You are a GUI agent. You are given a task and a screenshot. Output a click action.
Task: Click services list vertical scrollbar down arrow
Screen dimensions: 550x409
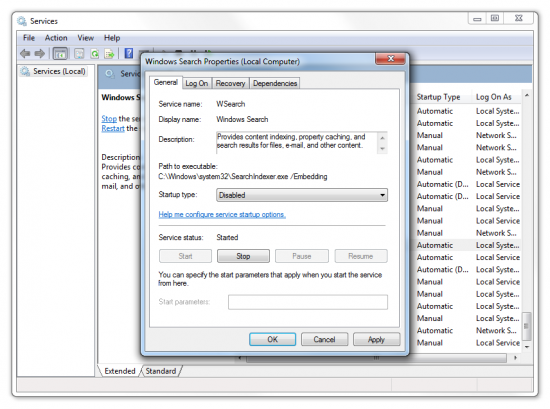pos(526,347)
